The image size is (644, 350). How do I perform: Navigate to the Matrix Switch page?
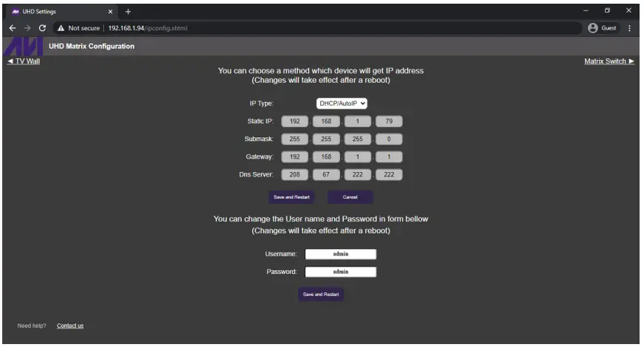point(609,61)
